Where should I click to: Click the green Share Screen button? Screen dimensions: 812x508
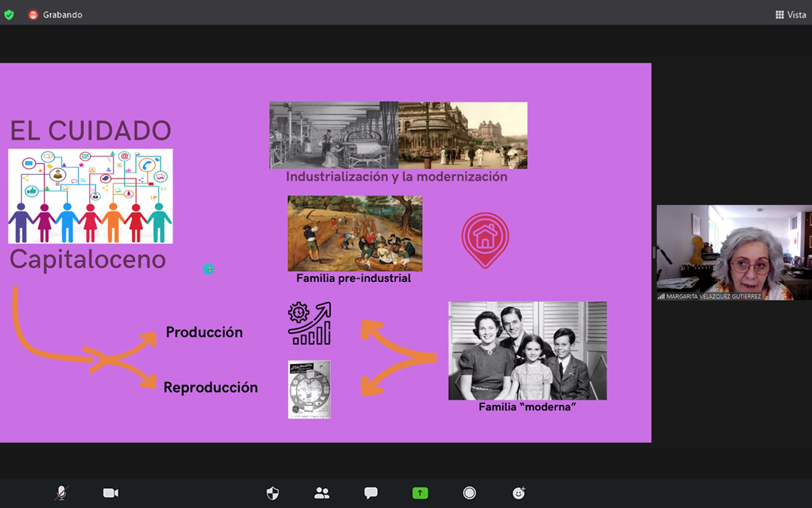click(420, 493)
